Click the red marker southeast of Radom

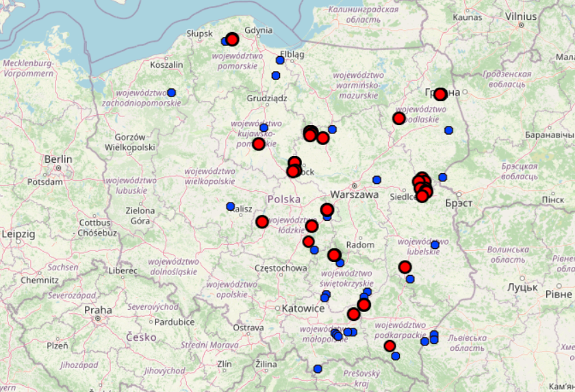coord(334,255)
